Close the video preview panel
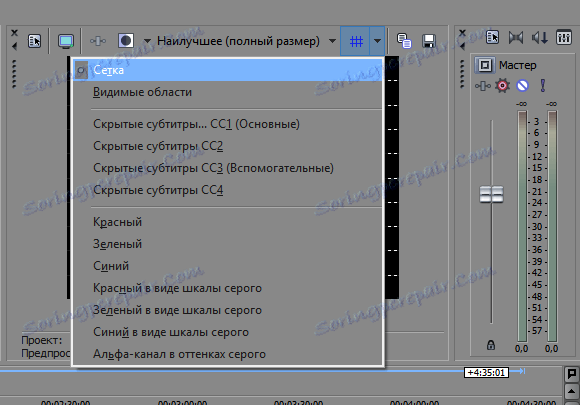This screenshot has width=580, height=405. [x=14, y=33]
